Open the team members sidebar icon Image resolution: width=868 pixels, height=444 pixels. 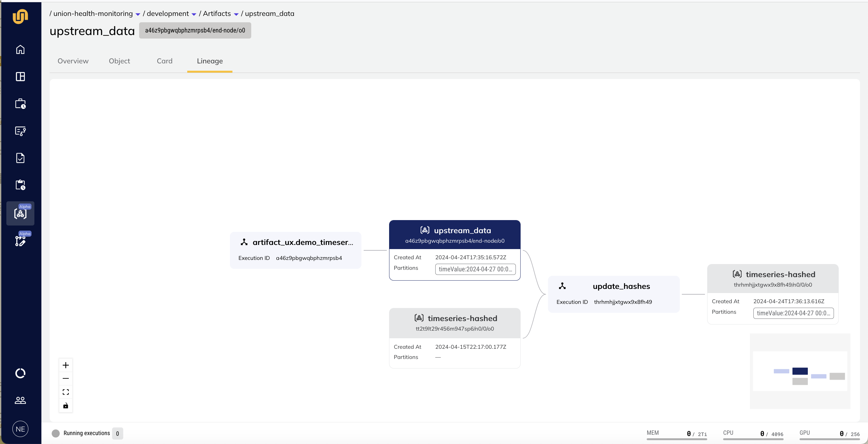pyautogui.click(x=20, y=400)
